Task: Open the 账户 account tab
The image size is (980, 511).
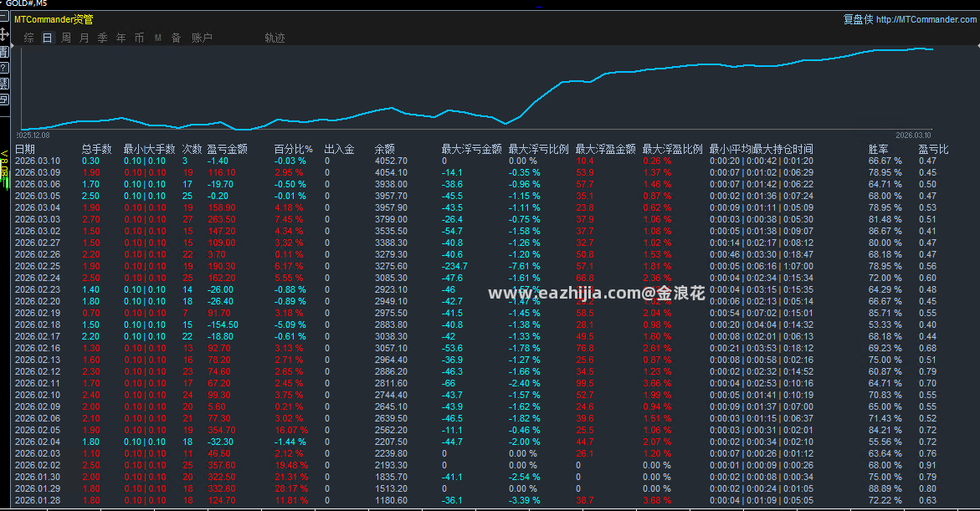Action: coord(202,38)
